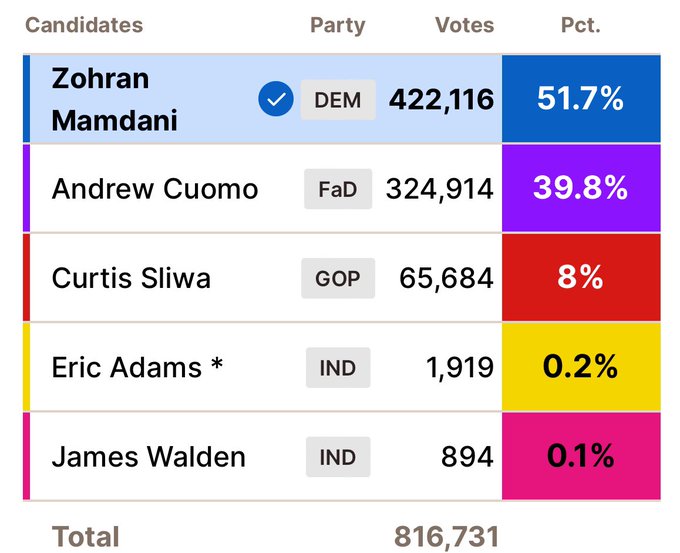Select the Candidates column header
Screen dimensions: 680x553
click(x=84, y=25)
